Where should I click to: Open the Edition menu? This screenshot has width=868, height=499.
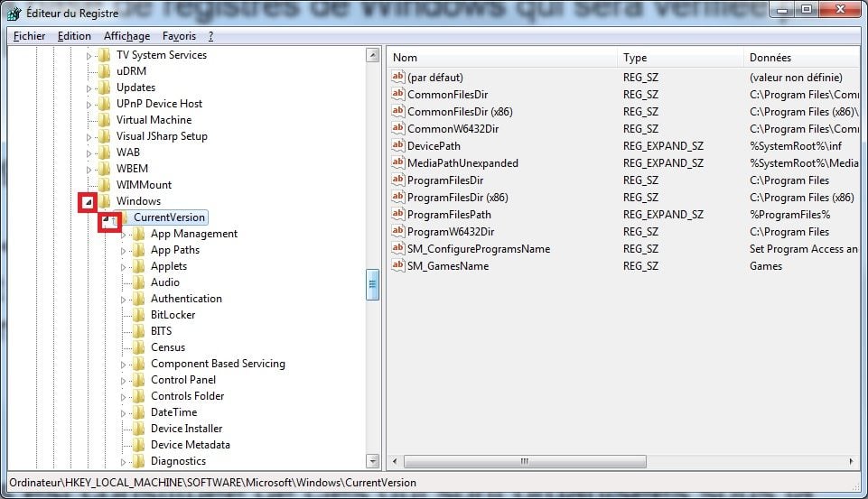tap(74, 36)
